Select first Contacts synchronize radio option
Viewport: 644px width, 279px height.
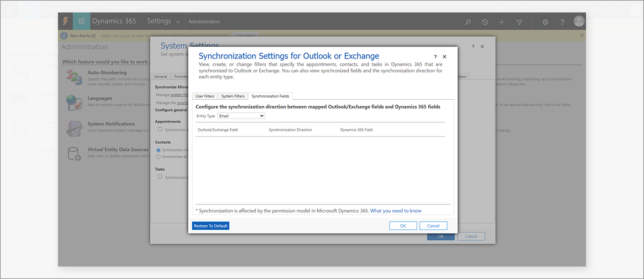click(158, 150)
